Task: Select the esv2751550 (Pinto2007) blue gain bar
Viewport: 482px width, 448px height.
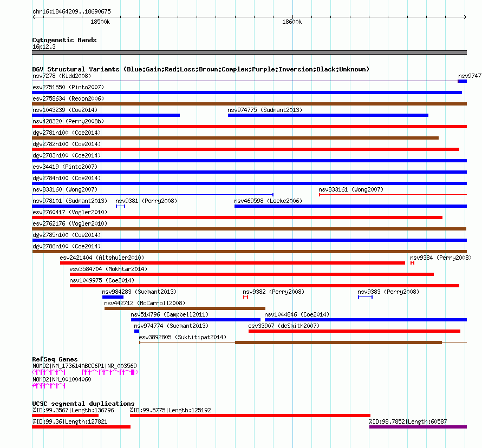Action: 247,93
